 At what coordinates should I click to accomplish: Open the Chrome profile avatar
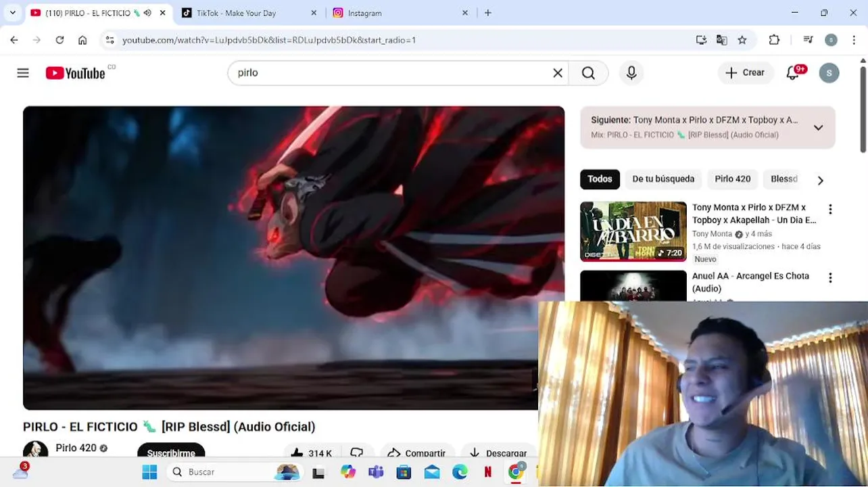coord(831,40)
